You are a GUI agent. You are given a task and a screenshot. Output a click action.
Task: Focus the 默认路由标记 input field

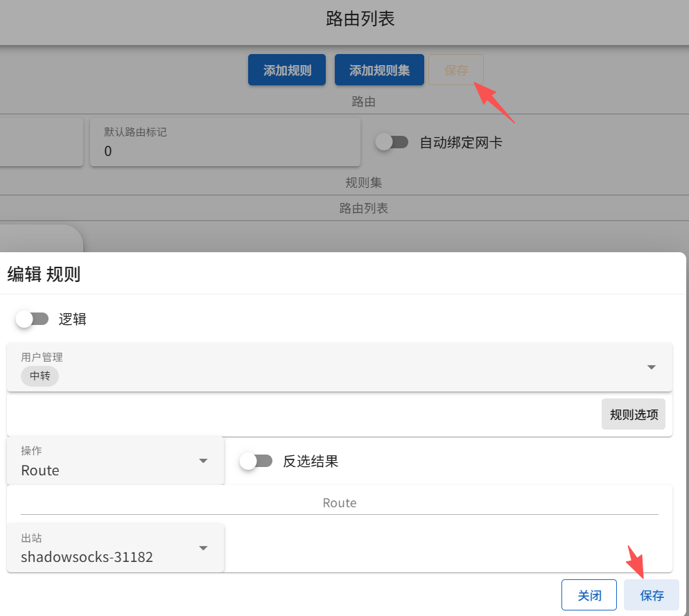(x=225, y=150)
